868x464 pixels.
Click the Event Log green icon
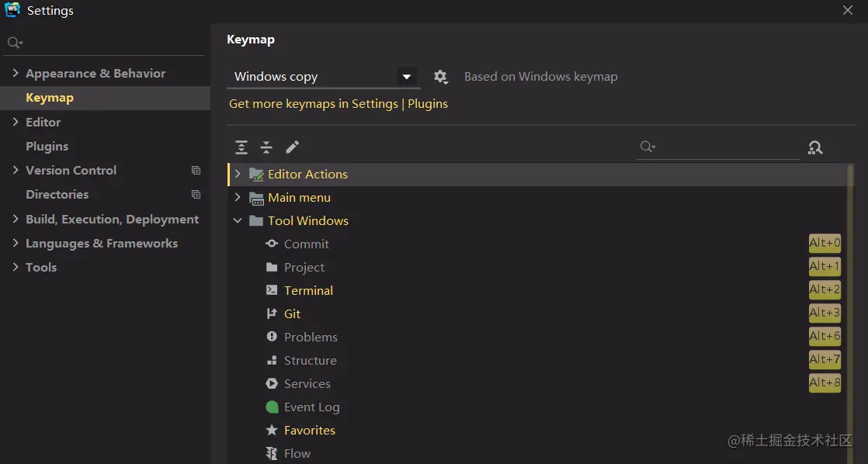click(x=272, y=407)
